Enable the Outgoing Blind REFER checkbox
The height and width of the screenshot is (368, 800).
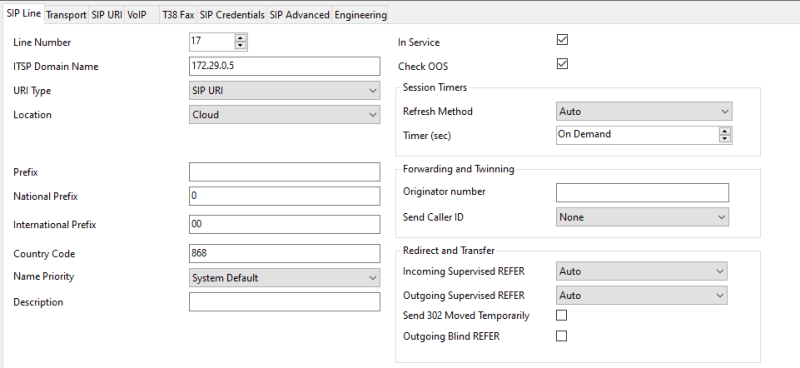coord(561,336)
